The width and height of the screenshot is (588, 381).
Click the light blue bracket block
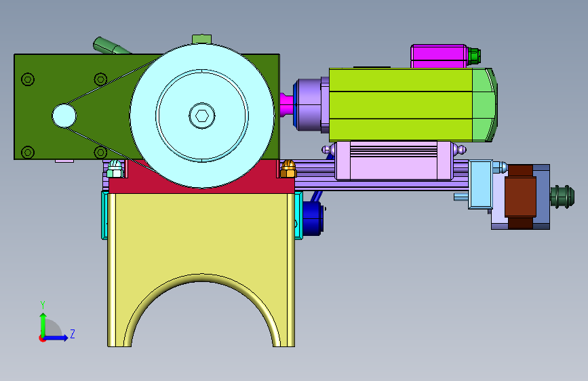[480, 184]
